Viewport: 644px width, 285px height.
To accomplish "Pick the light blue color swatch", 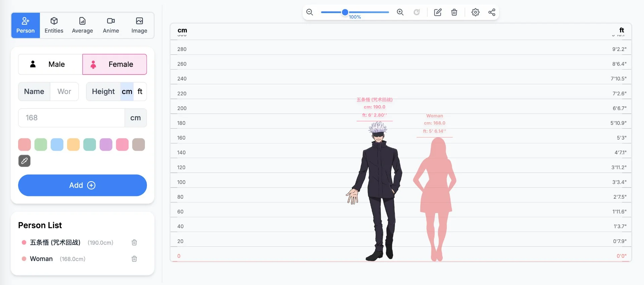I will 57,145.
